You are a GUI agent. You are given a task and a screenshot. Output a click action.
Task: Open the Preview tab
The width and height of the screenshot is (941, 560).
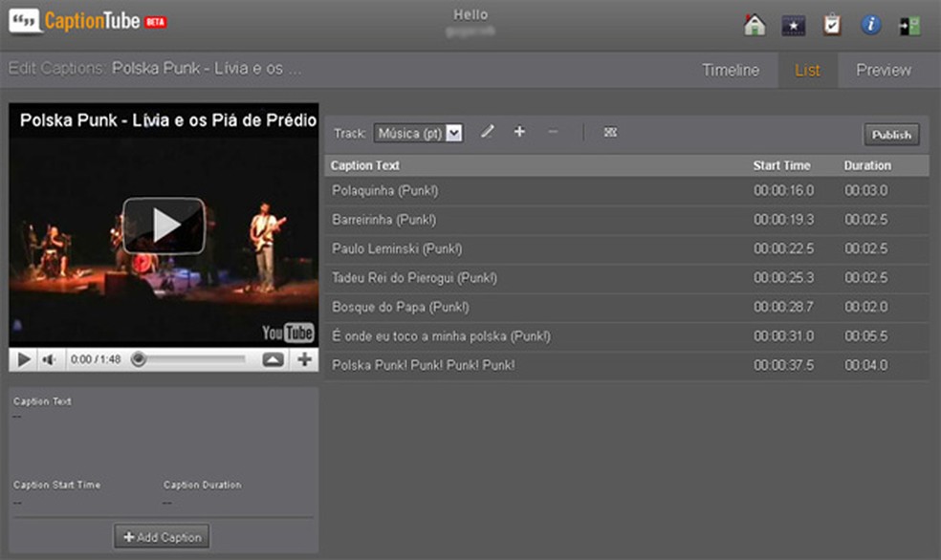point(884,70)
